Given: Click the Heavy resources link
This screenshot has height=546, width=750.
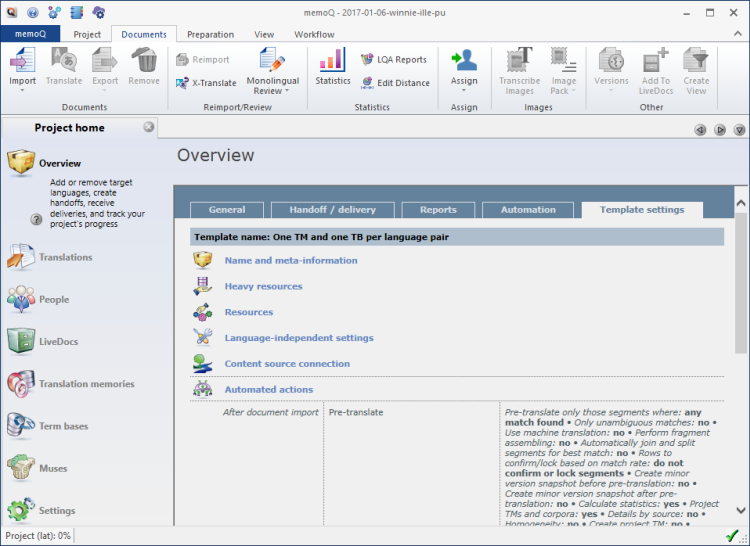Looking at the screenshot, I should pyautogui.click(x=263, y=287).
